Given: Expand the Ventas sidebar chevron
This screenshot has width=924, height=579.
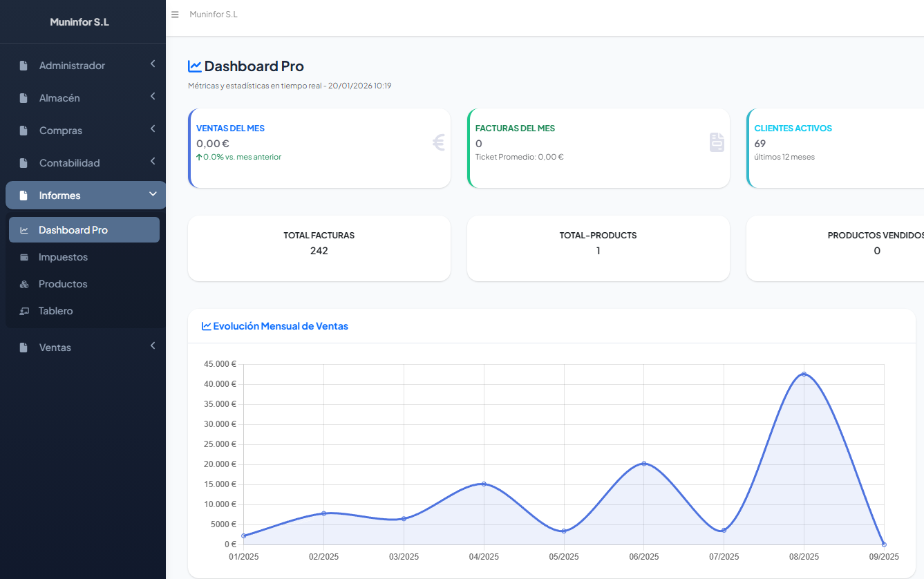Looking at the screenshot, I should click(x=152, y=346).
